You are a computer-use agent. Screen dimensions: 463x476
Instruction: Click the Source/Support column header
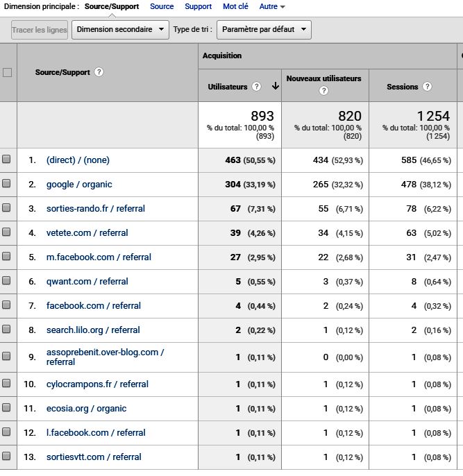(x=62, y=72)
